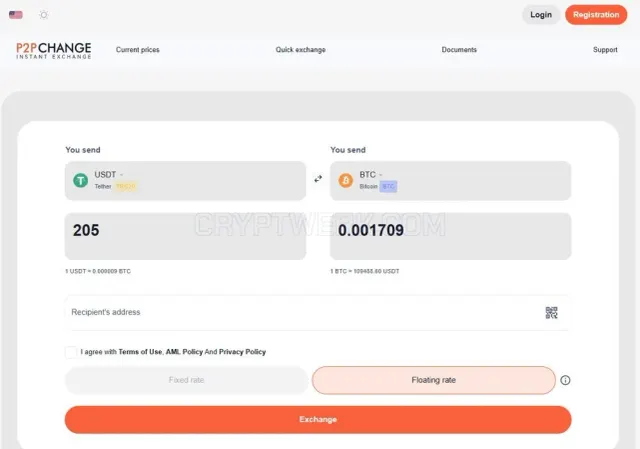
Task: Select the Floating rate option
Action: point(433,380)
